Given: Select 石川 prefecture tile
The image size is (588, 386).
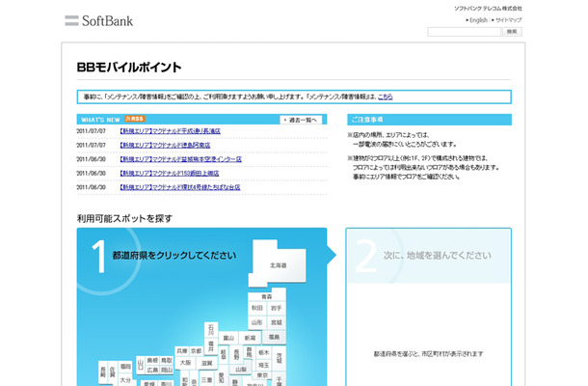Looking at the screenshot, I should click(x=211, y=329).
